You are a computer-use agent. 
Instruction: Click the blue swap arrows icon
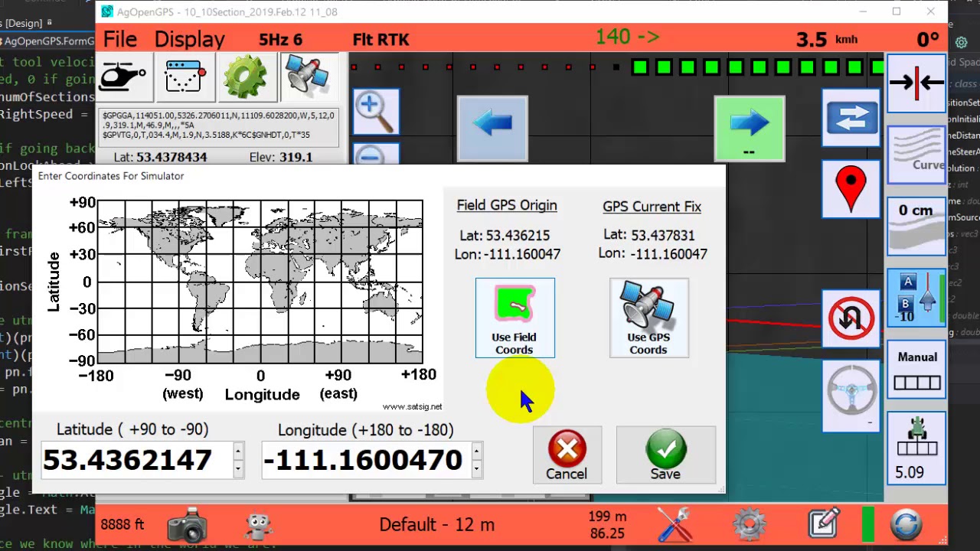pyautogui.click(x=851, y=117)
